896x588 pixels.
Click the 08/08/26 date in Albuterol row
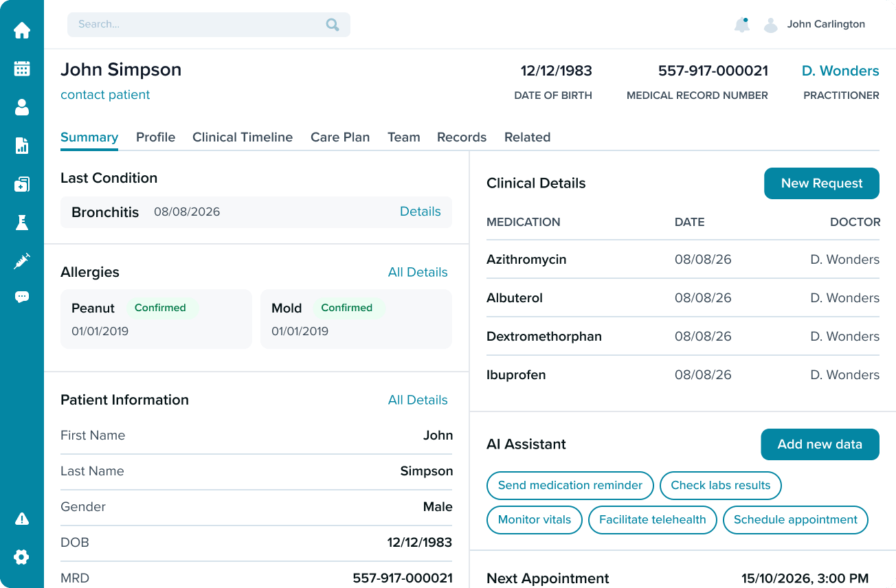pyautogui.click(x=703, y=298)
